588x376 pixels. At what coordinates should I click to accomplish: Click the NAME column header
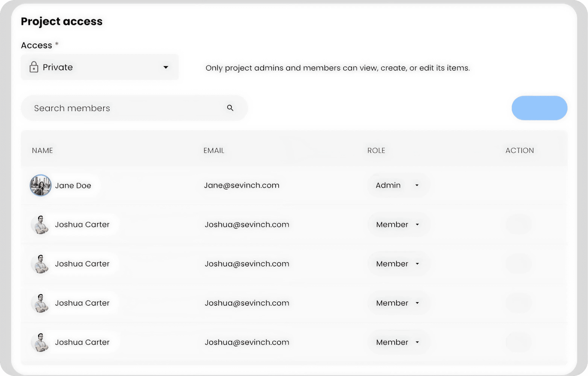point(42,150)
